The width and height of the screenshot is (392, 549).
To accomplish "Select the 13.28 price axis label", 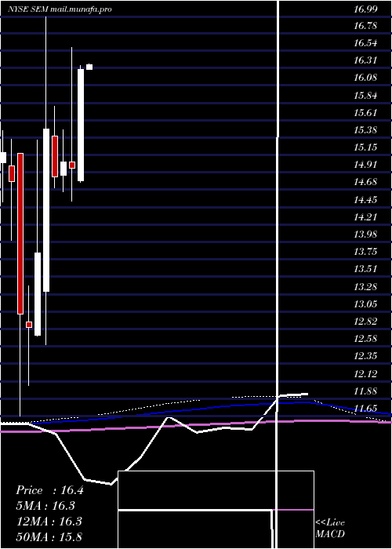I will click(365, 287).
